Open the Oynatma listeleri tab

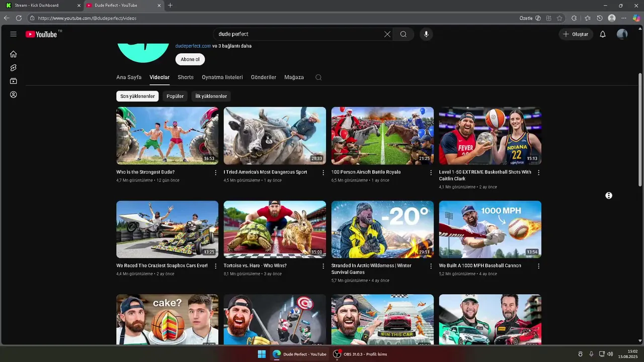click(222, 77)
